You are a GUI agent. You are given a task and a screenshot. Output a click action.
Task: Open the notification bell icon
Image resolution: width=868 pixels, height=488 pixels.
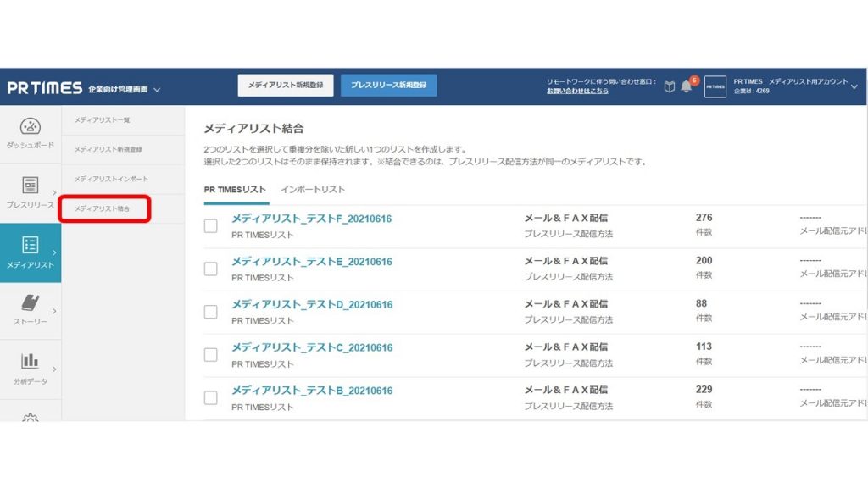[x=686, y=86]
